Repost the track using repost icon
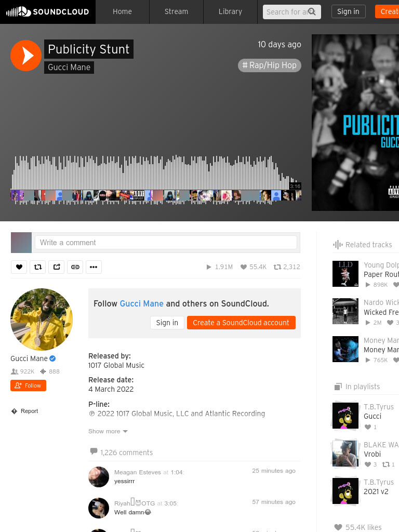The image size is (399, 532). click(x=37, y=267)
